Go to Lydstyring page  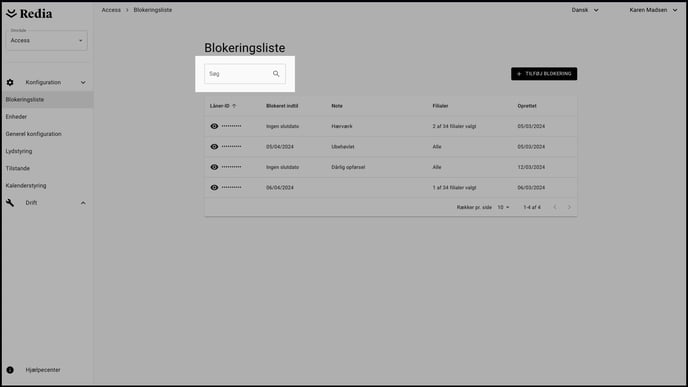19,151
